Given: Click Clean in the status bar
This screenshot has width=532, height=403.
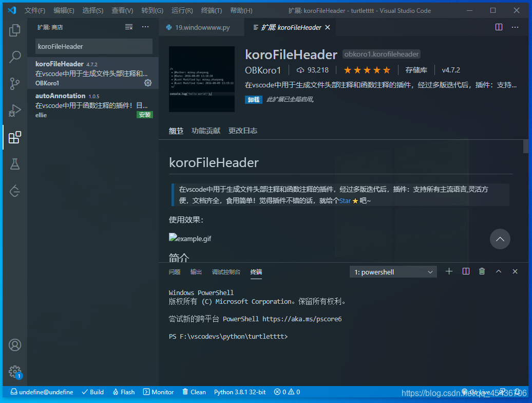Looking at the screenshot, I should 194,392.
